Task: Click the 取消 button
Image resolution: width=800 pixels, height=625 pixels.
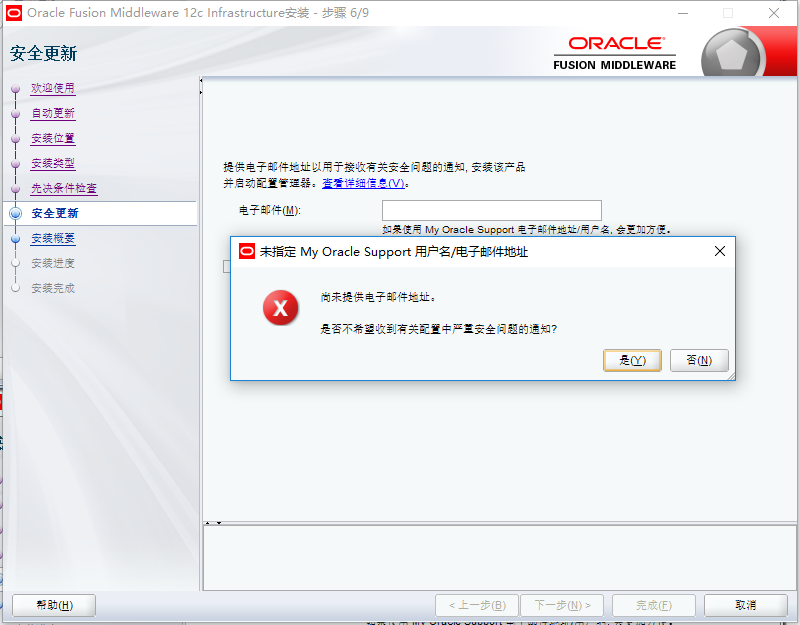Action: [746, 605]
